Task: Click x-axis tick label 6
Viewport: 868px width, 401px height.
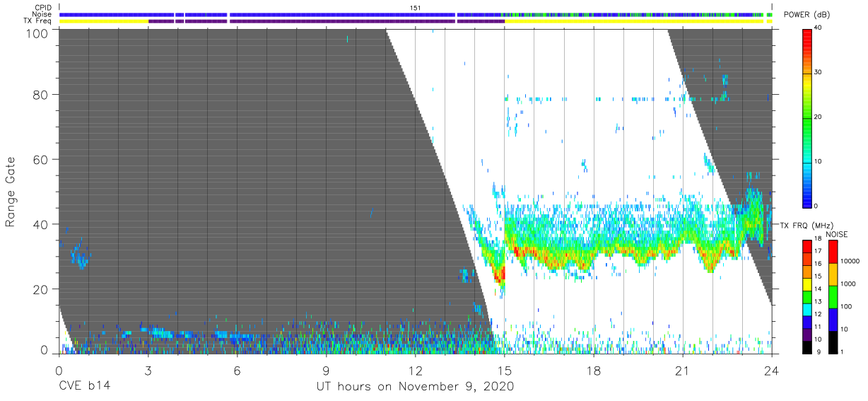Action: pos(237,371)
